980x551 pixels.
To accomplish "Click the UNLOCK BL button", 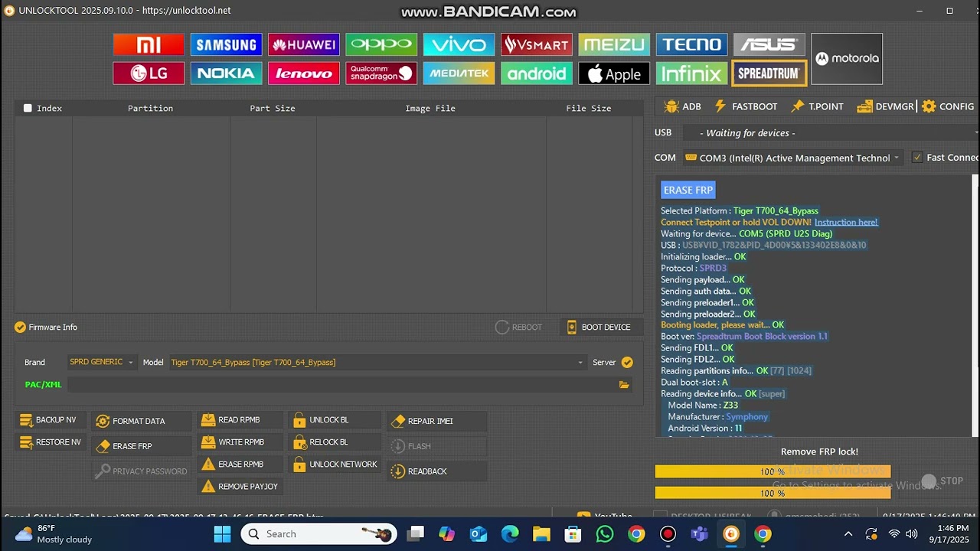I will [335, 420].
